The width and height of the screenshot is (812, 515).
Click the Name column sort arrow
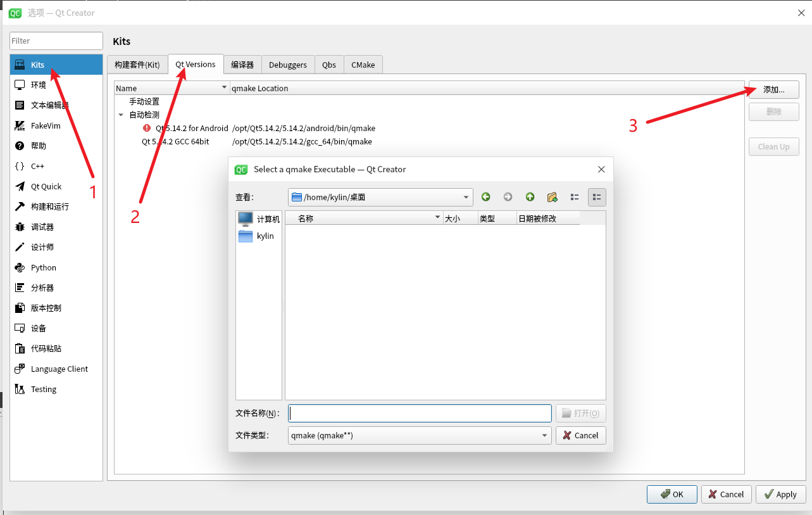coord(224,87)
